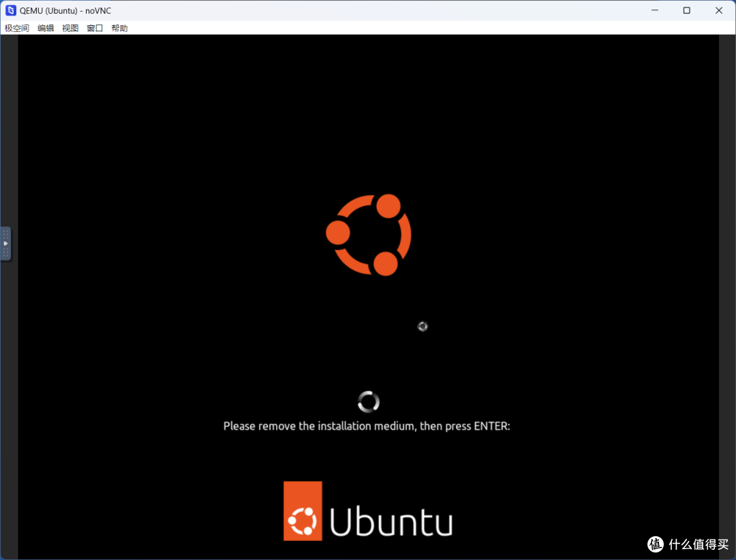The height and width of the screenshot is (560, 736).
Task: Minimize the QEMU noVNC window
Action: click(x=655, y=10)
